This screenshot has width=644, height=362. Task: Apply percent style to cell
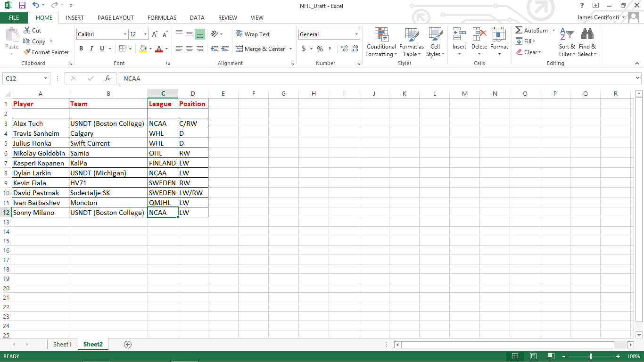coord(320,49)
